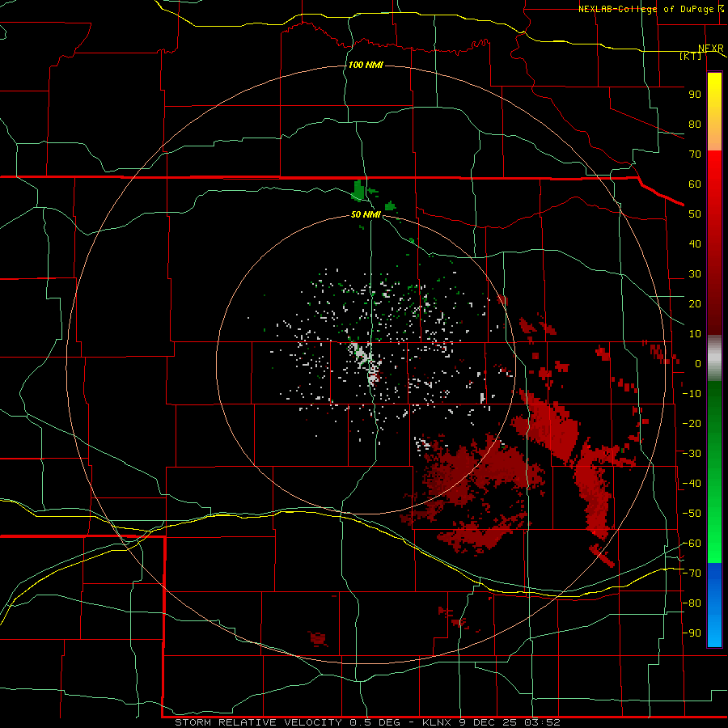Click the -20 scale value

[692, 424]
